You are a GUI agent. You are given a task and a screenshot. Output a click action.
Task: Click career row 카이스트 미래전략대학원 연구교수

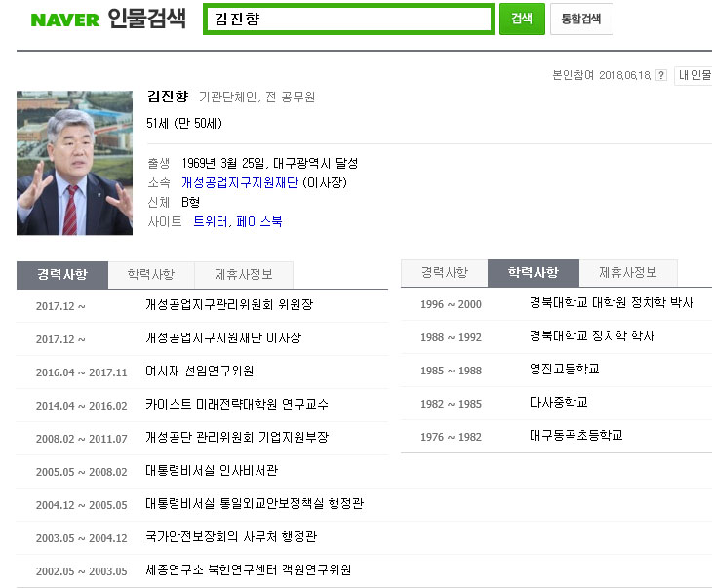pyautogui.click(x=202, y=405)
